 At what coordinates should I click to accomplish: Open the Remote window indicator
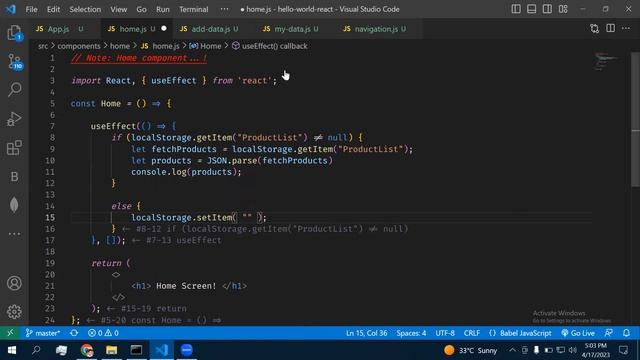pos(10,333)
